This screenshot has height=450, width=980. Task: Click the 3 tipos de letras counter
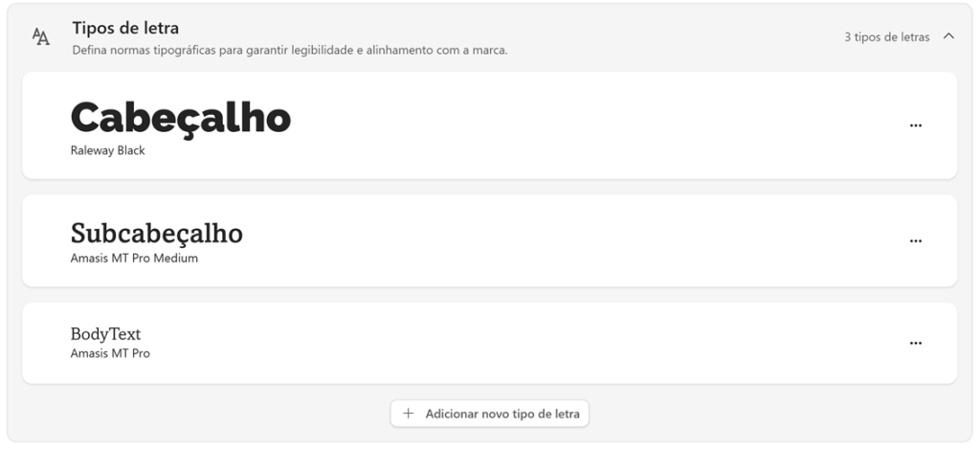click(x=887, y=37)
